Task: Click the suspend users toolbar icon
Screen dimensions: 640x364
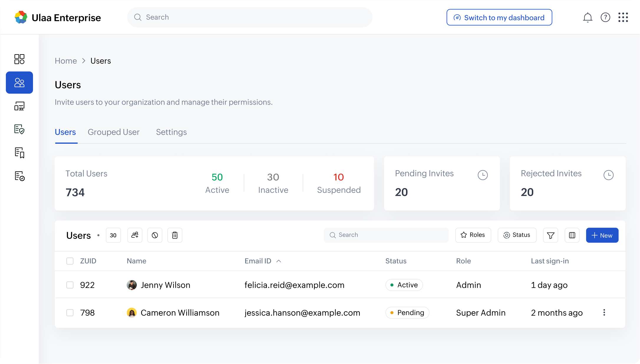Action: click(155, 235)
